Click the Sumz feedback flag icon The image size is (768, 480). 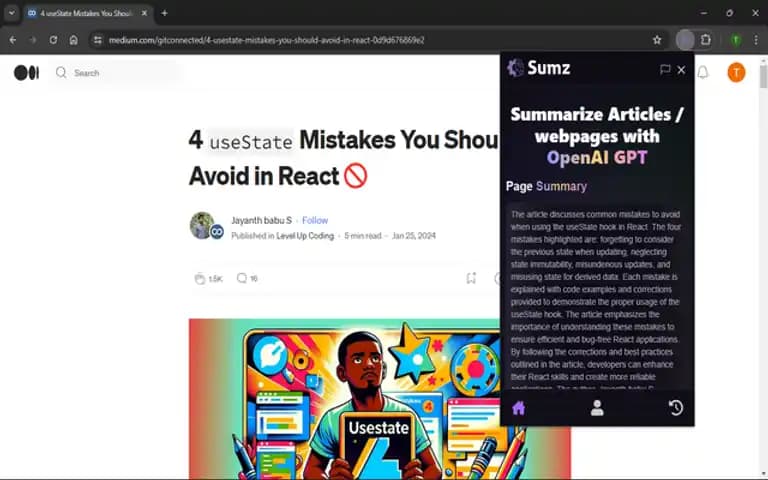click(665, 70)
